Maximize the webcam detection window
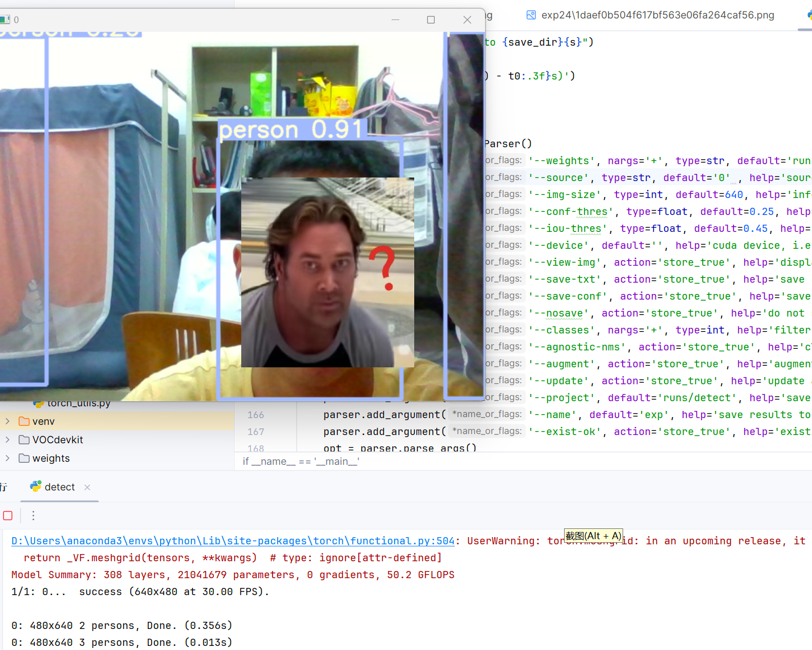The image size is (812, 650). coord(431,20)
